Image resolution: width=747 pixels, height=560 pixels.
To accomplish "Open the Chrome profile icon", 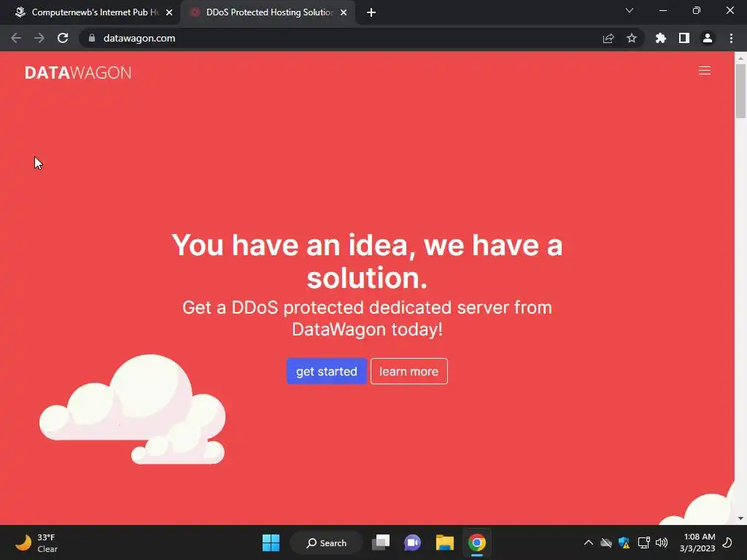I will click(708, 38).
